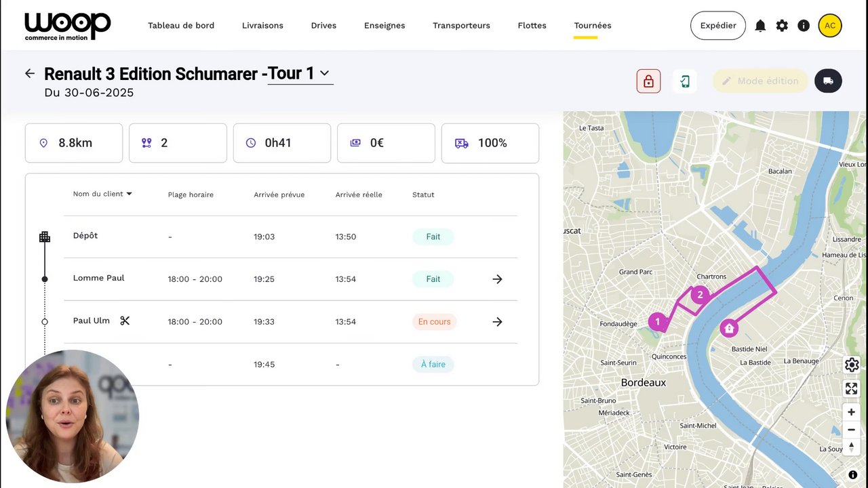Click the 19:45 planned arrival time
Screen dimensions: 868x488
click(x=264, y=365)
